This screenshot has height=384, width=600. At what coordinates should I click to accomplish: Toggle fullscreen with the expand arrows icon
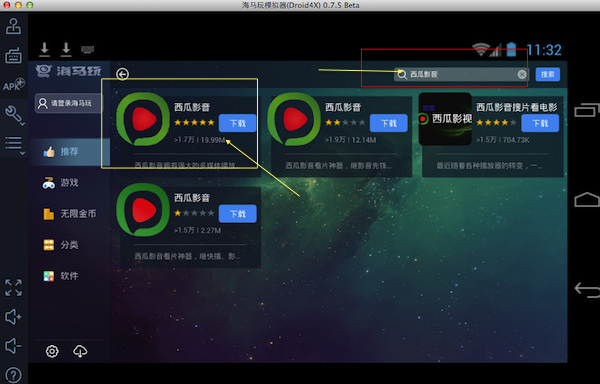click(13, 288)
